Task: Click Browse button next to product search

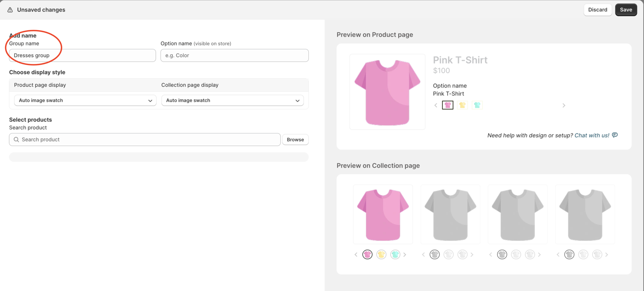Action: click(x=295, y=139)
